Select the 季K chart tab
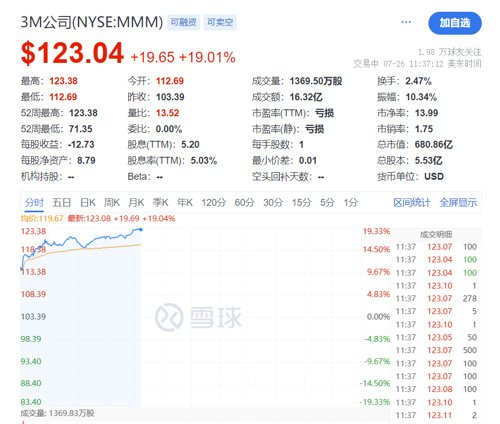Image resolution: width=500 pixels, height=424 pixels. pos(160,202)
